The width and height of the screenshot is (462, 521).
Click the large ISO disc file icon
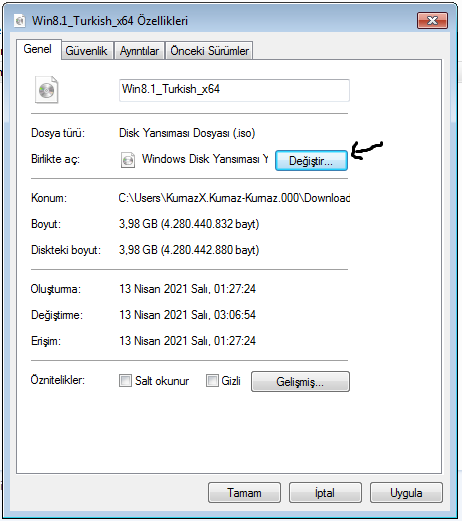(46, 90)
